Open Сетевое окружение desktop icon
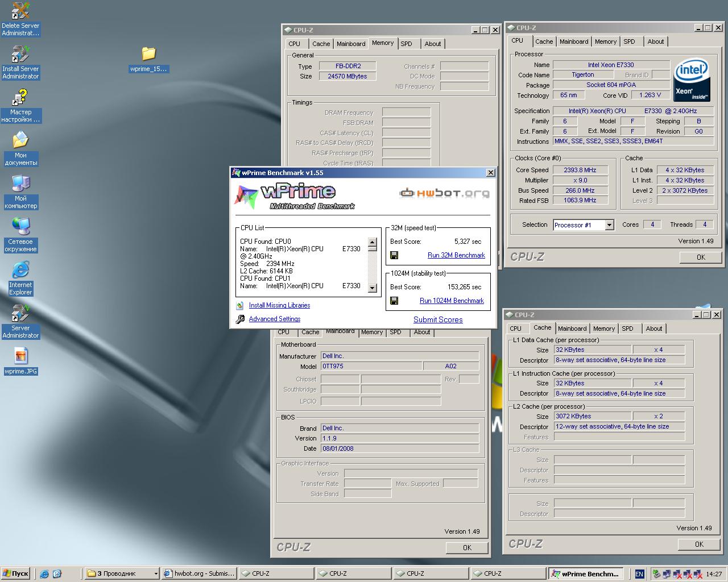 point(20,235)
